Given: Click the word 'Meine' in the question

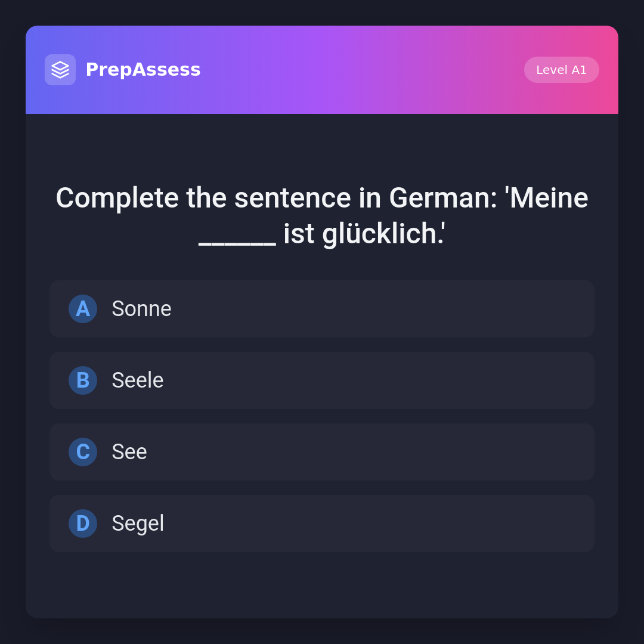Looking at the screenshot, I should 549,198.
